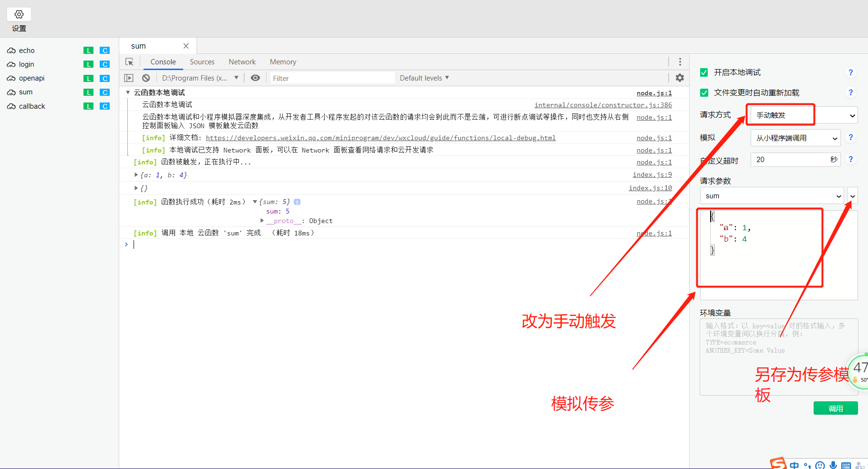Click the L badge next to sum

pos(88,92)
